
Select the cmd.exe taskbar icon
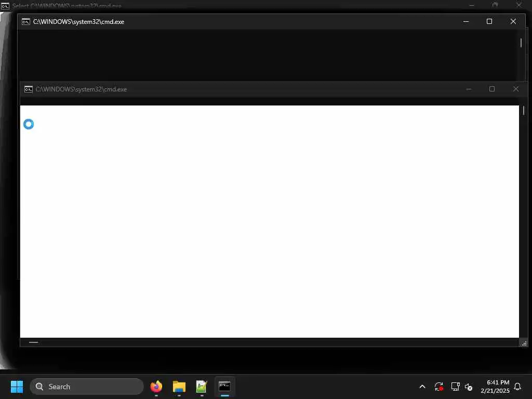coord(224,387)
